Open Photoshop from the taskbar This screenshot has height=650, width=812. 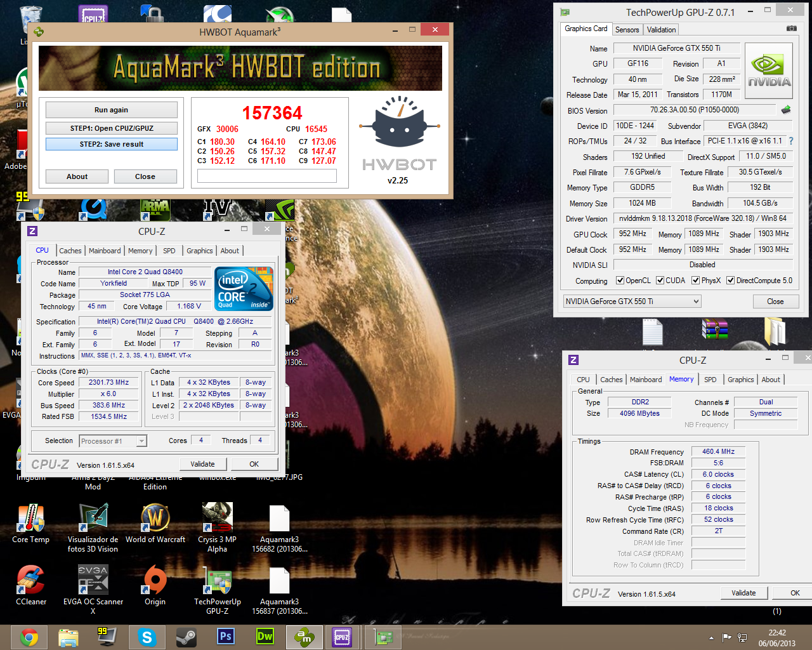coord(225,637)
